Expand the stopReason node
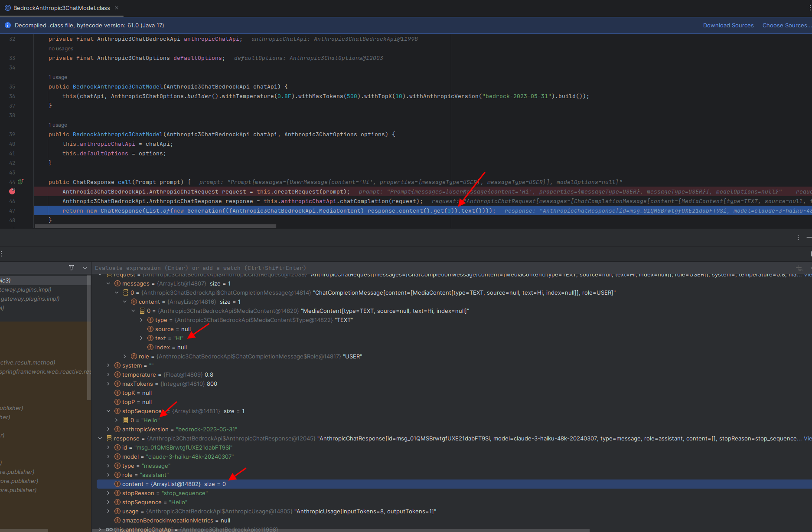 pos(108,493)
